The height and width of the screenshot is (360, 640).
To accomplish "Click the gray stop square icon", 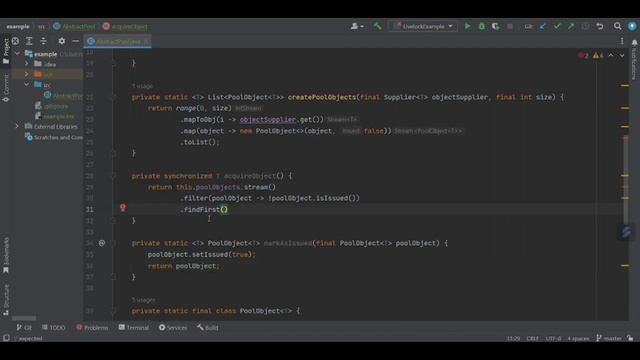I will [510, 26].
